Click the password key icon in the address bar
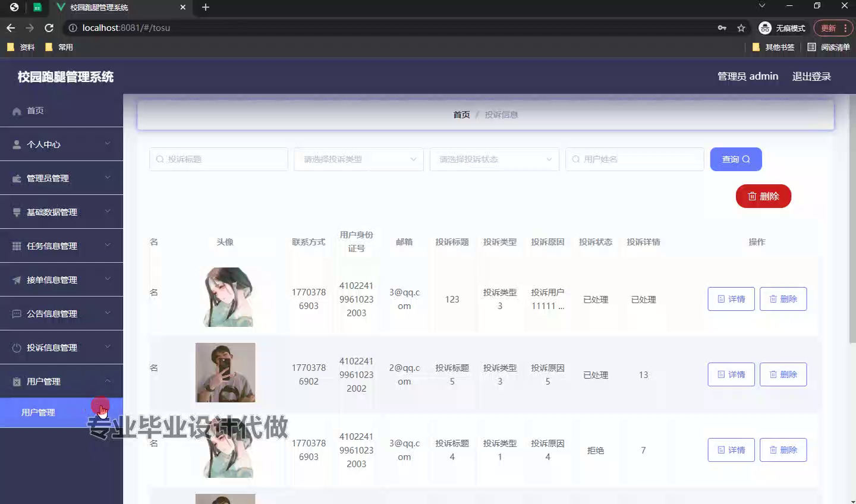Viewport: 856px width, 504px height. [722, 28]
